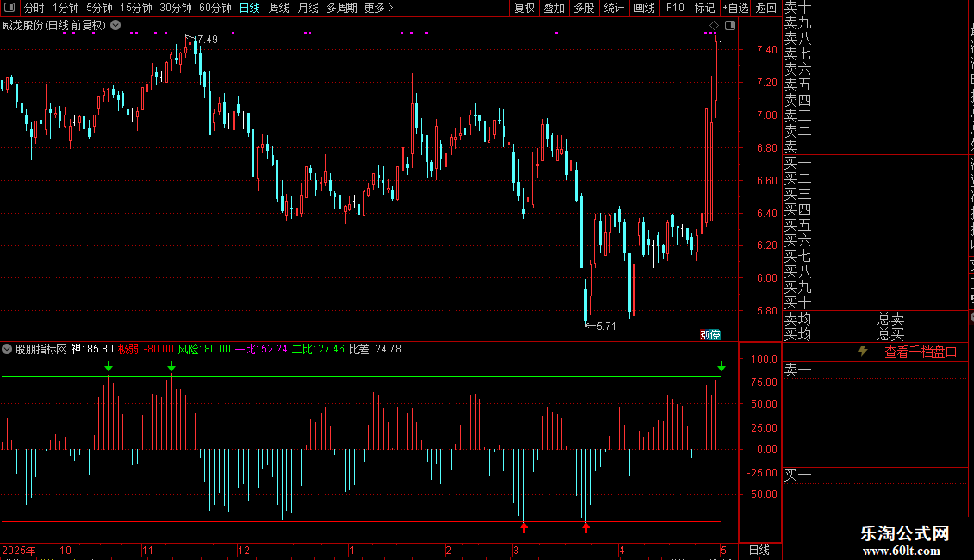974x560 pixels.
Task: Open the 股朋指标网 indicator settings circle
Action: 7,349
